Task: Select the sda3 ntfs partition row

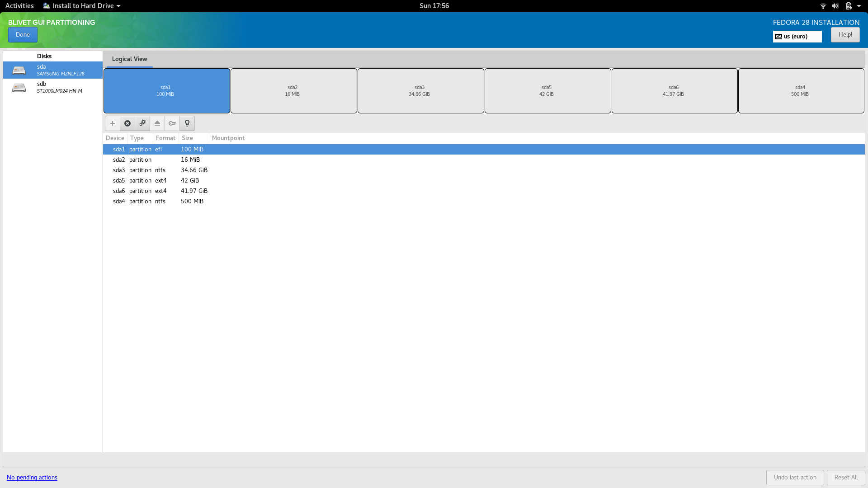Action: (484, 170)
